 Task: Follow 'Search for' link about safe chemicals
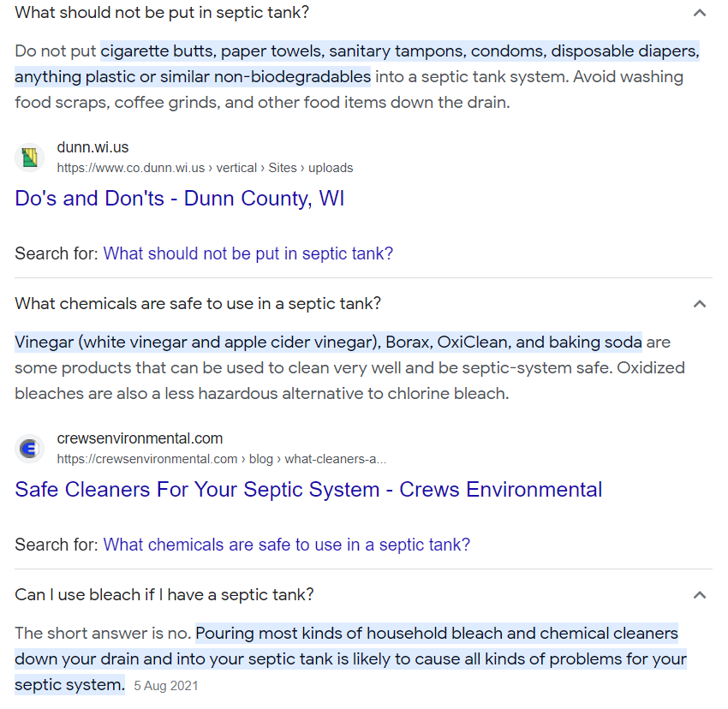click(x=287, y=545)
